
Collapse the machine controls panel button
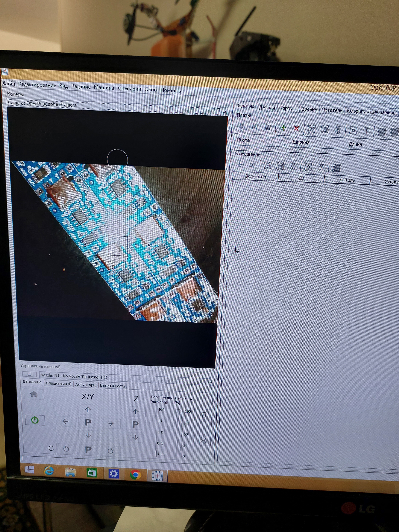coord(29,374)
